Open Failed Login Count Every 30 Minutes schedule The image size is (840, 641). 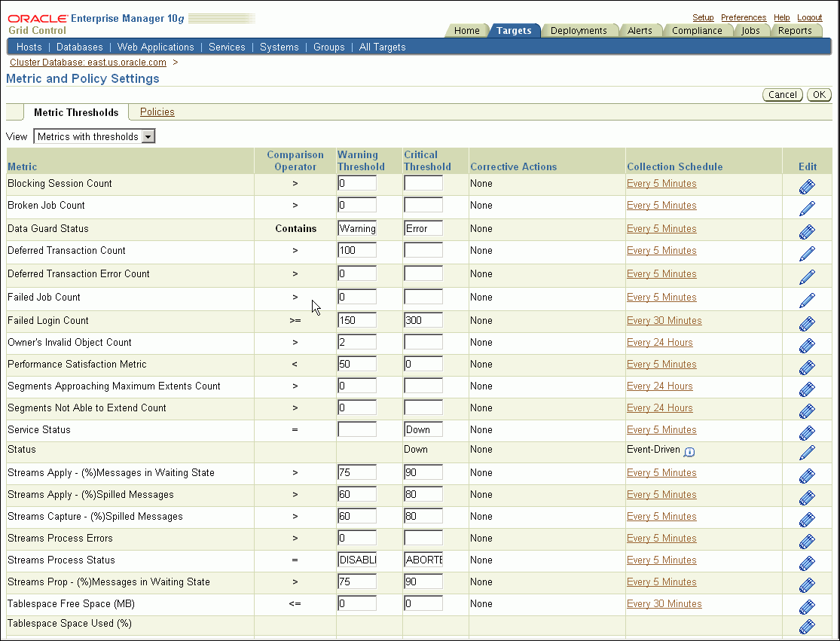pos(664,320)
